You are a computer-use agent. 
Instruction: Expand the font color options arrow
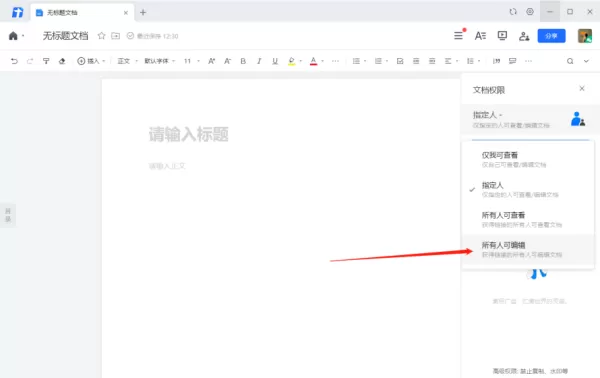323,61
